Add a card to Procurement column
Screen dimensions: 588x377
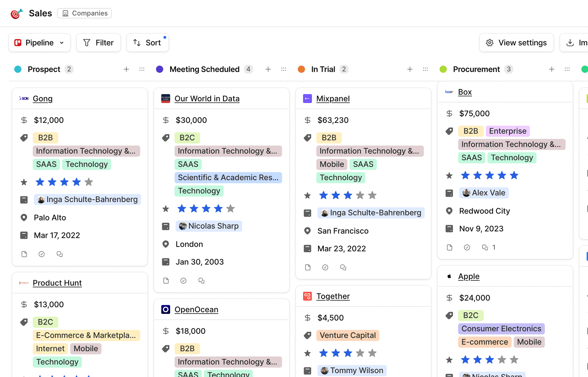(552, 69)
